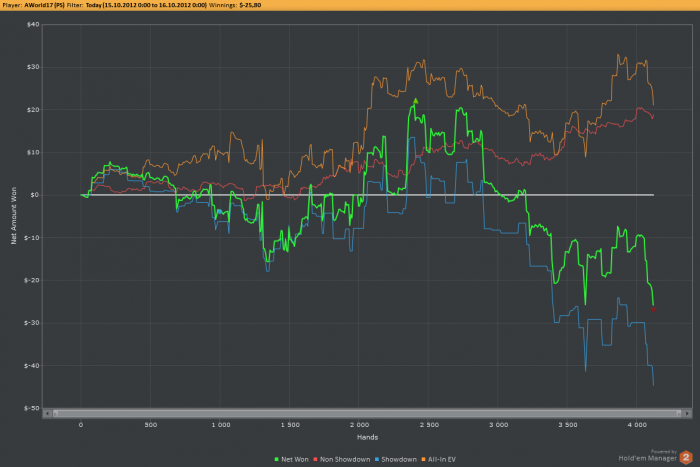Viewport: 700px width, 467px height.
Task: Click the $40 y-axis label
Action: tap(33, 25)
